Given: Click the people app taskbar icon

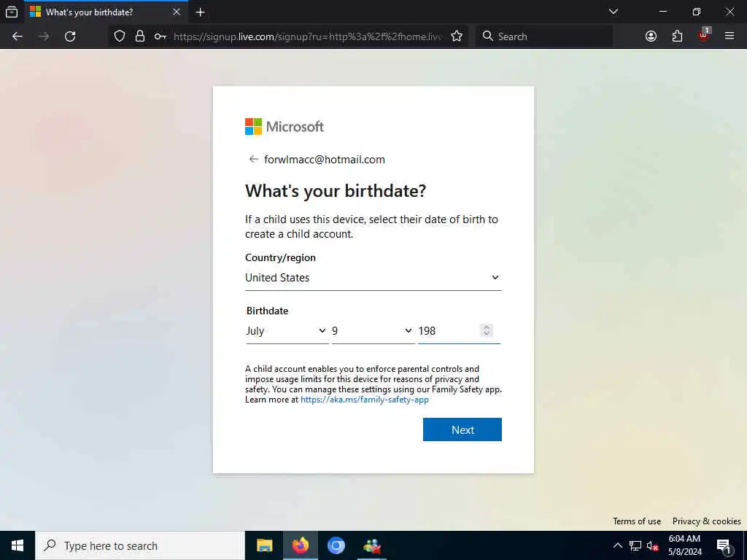Looking at the screenshot, I should click(372, 545).
